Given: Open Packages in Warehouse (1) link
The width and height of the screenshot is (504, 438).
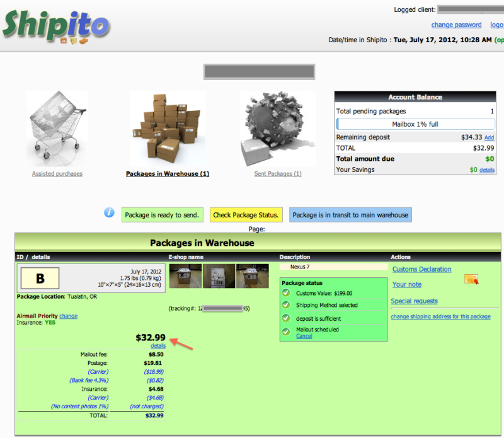Looking at the screenshot, I should (168, 174).
